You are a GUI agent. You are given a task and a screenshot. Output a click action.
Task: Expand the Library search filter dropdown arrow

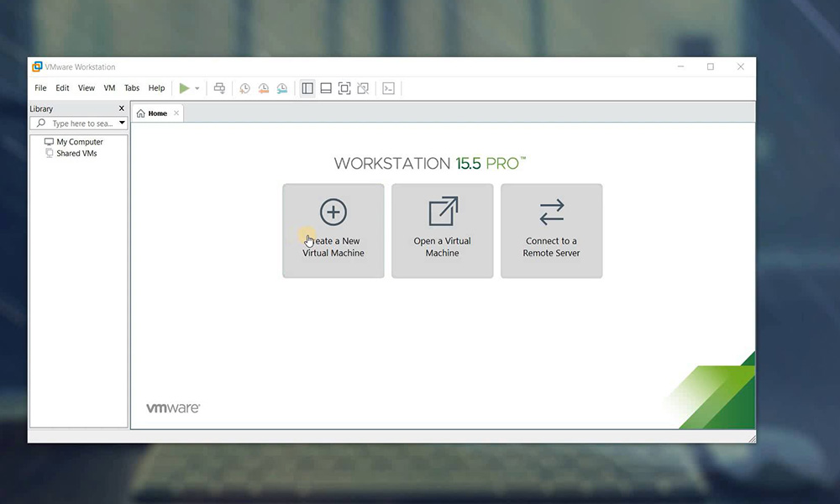(122, 123)
